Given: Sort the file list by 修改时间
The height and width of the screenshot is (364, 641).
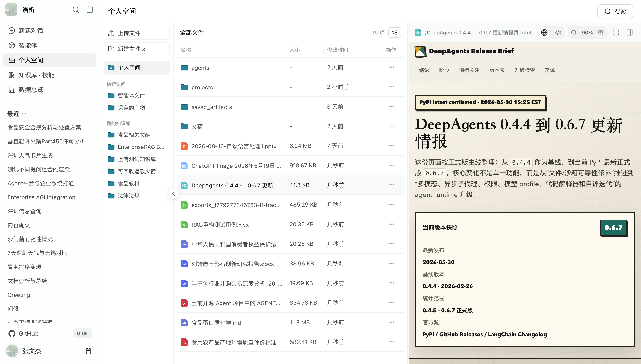Looking at the screenshot, I should (x=337, y=50).
